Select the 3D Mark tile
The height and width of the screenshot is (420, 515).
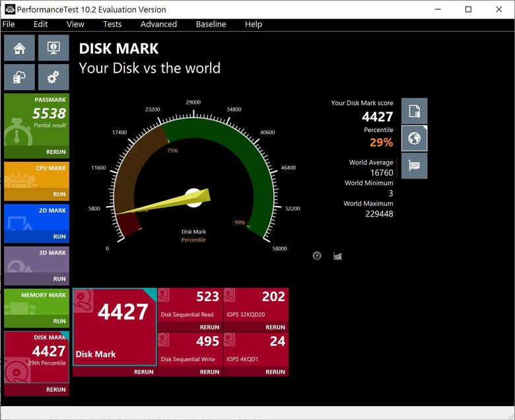(x=36, y=260)
